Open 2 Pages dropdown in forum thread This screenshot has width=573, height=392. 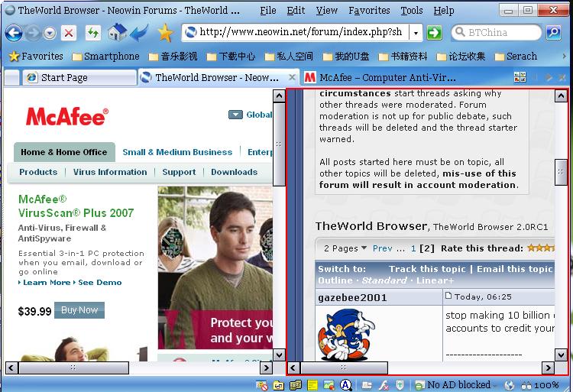345,248
